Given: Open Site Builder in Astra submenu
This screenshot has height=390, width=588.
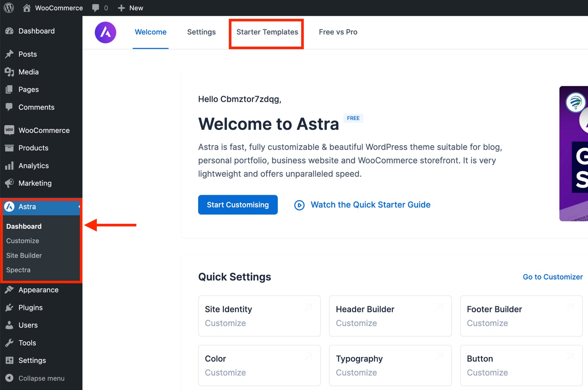Looking at the screenshot, I should tap(24, 255).
